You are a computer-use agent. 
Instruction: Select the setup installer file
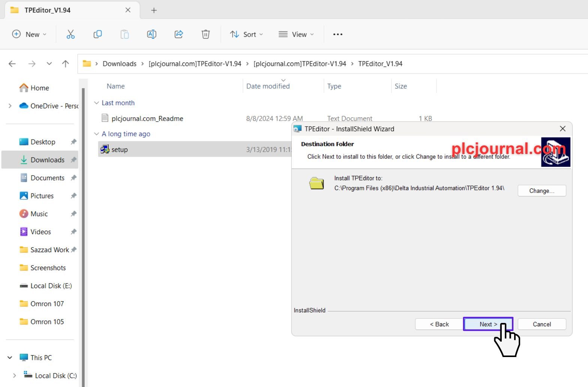tap(195, 149)
